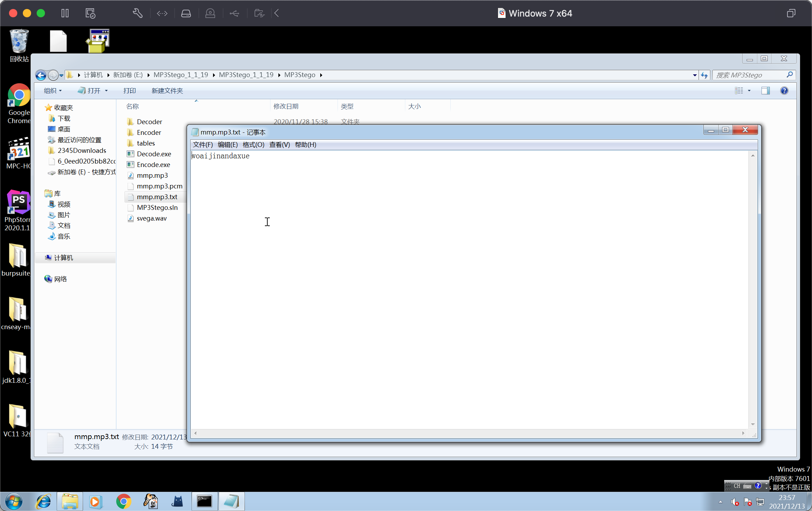Go back in Explorer navigation

tap(41, 75)
